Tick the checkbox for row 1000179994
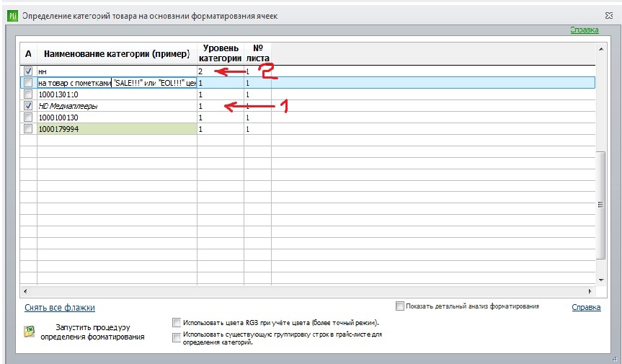This screenshot has width=622, height=364. click(x=28, y=129)
